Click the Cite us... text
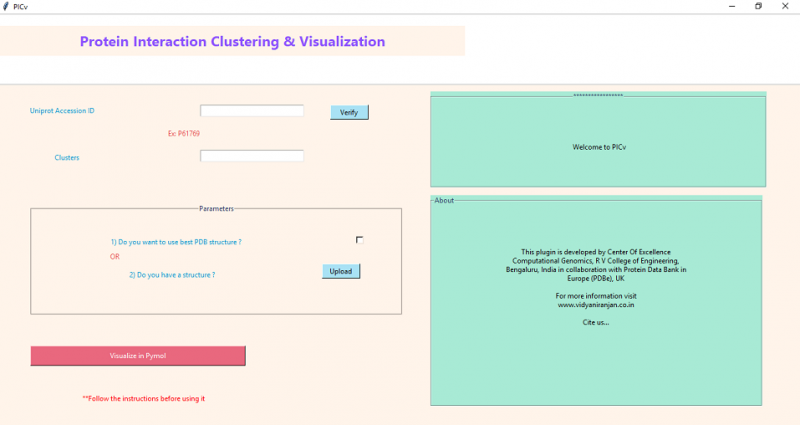The height and width of the screenshot is (425, 800). click(596, 322)
